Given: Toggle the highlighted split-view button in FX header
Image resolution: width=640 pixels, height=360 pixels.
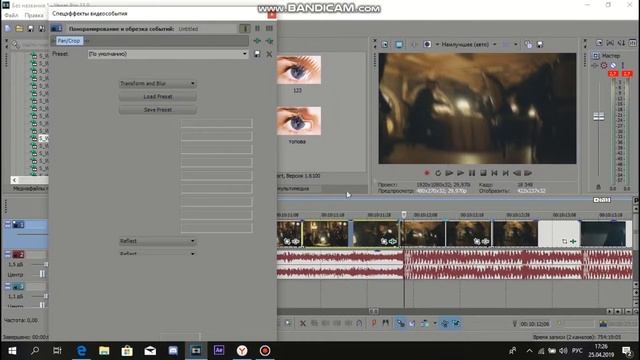Looking at the screenshot, I should coord(245,29).
